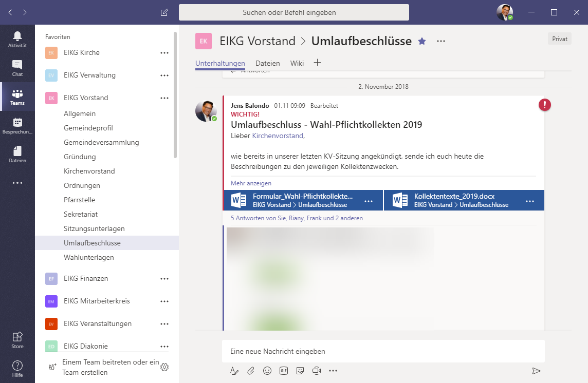Open the EIKG Finanzen team

point(86,278)
